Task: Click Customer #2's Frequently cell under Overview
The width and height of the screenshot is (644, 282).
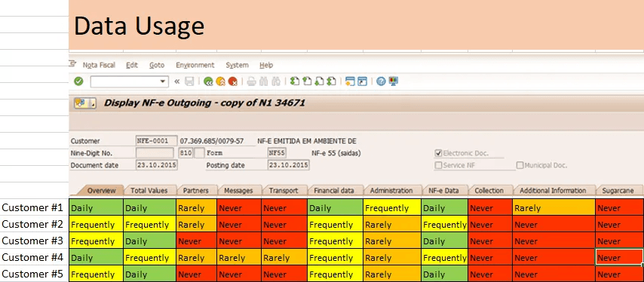Action: tap(96, 224)
